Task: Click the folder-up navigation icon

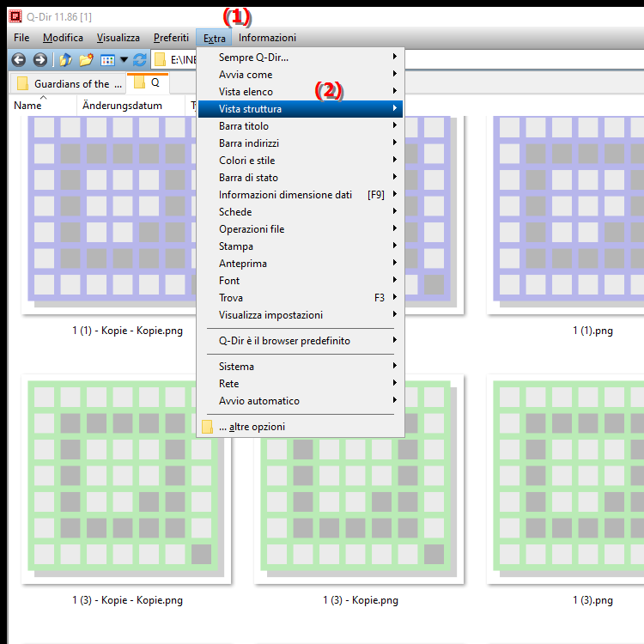Action: point(65,60)
